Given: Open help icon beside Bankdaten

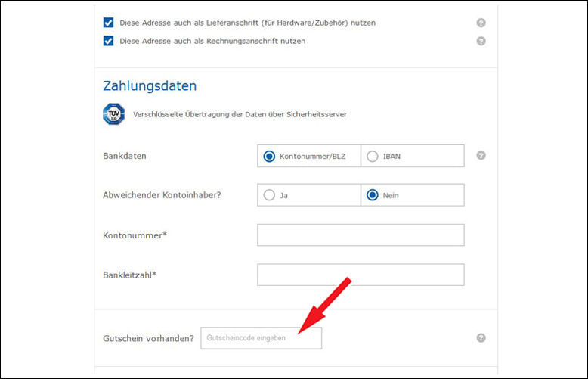Looking at the screenshot, I should click(x=481, y=155).
